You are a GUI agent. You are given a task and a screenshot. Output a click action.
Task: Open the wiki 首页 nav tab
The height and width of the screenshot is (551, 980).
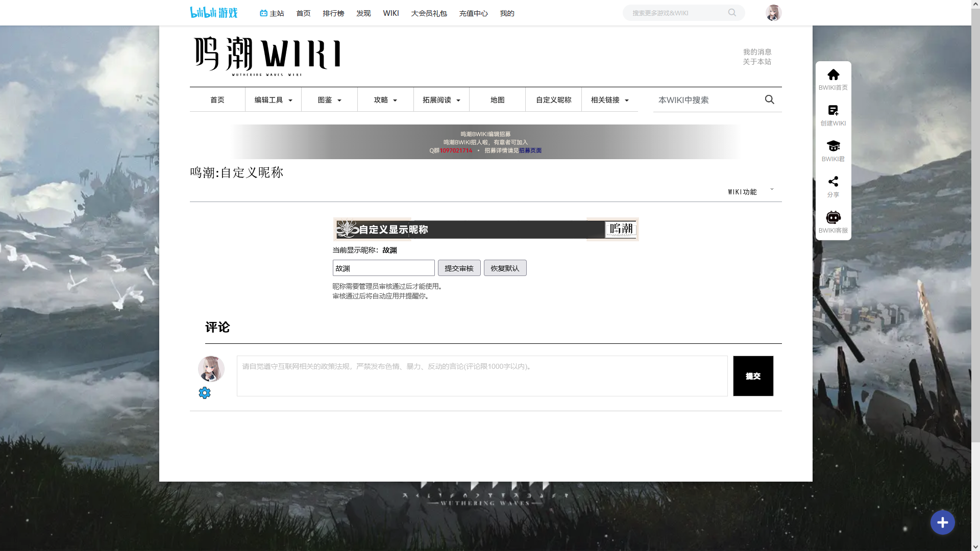(217, 100)
